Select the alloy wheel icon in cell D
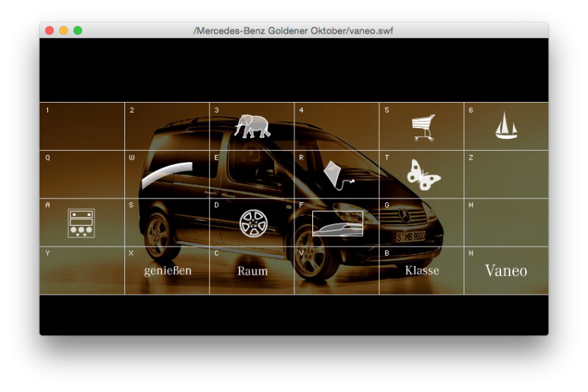588x392 pixels. coord(253,223)
